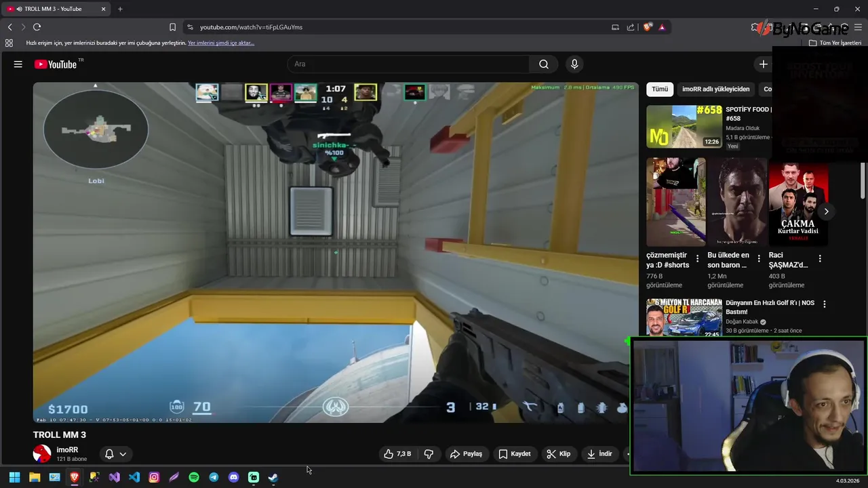This screenshot has width=868, height=488.
Task: Click 'Yer imlerini şimdi içe aktar' link
Action: [x=221, y=43]
